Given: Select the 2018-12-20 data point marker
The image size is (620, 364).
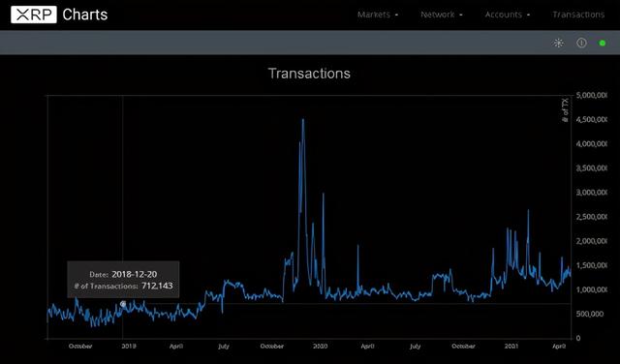Looking at the screenshot, I should pyautogui.click(x=123, y=304).
